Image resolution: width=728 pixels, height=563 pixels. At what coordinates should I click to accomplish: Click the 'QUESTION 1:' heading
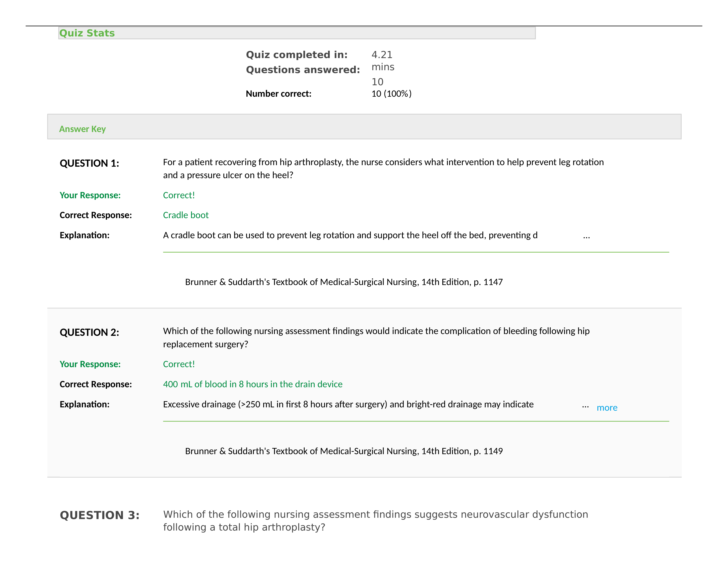[89, 163]
